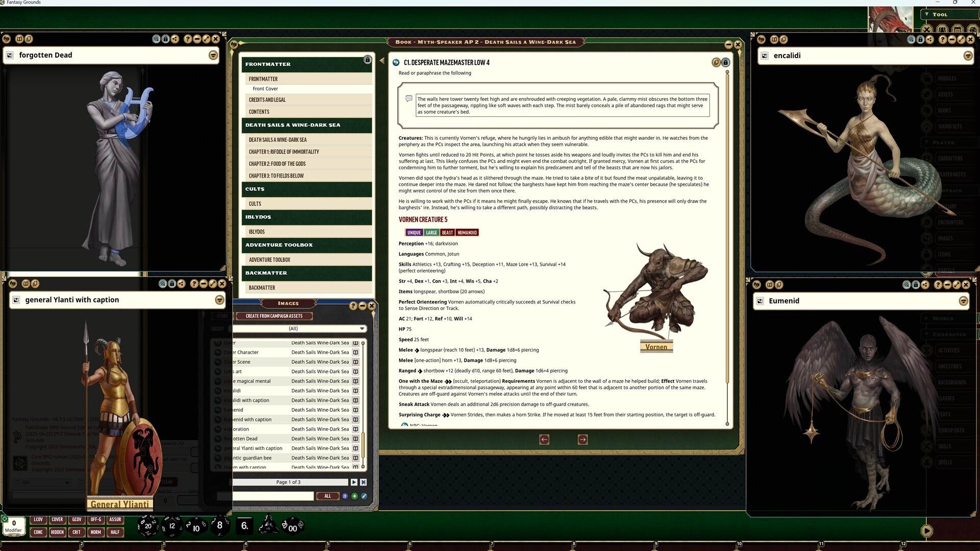Image resolution: width=980 pixels, height=551 pixels.
Task: Enable the CRIT roll modifier
Action: pos(77,532)
